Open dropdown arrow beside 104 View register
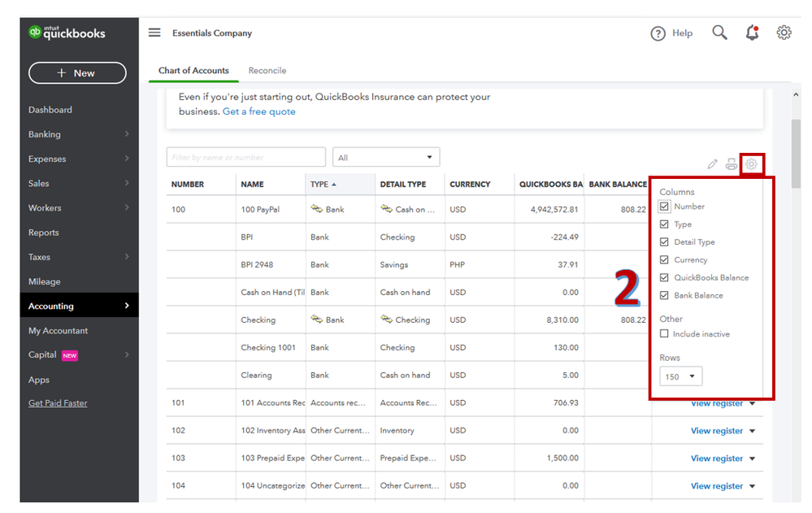The image size is (812, 513). coord(752,486)
